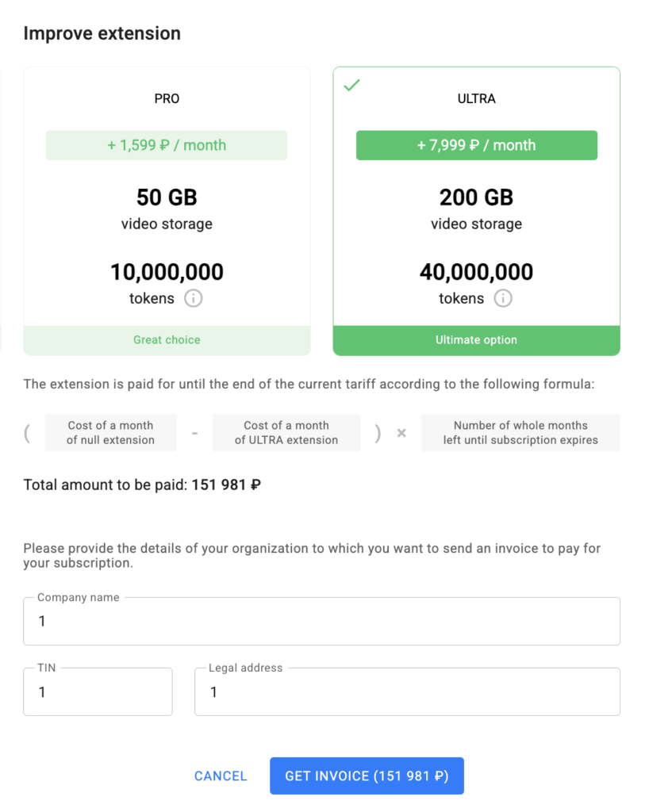Edit the Legal address field

[407, 692]
